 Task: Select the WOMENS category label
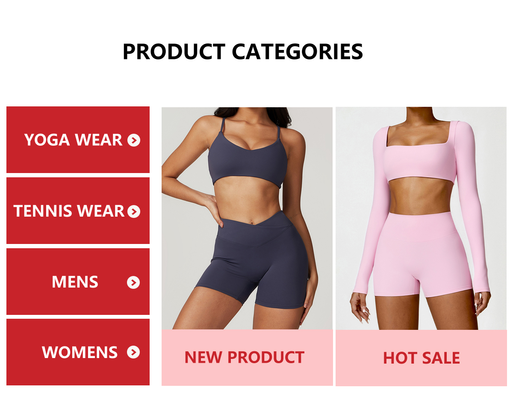coord(80,352)
